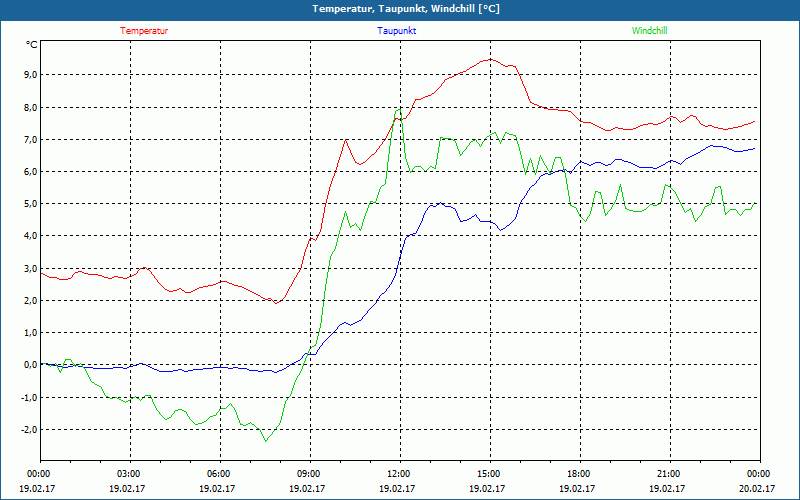Click the 0,0 y-axis value
The width and height of the screenshot is (800, 500).
click(x=31, y=365)
